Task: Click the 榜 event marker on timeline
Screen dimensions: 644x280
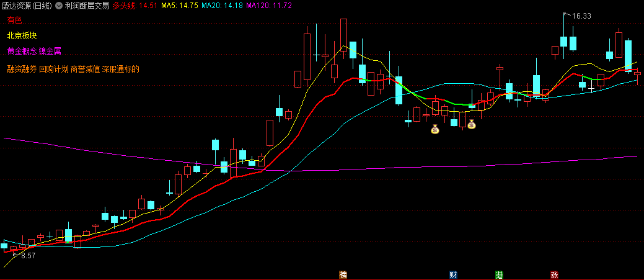Action: [343, 275]
